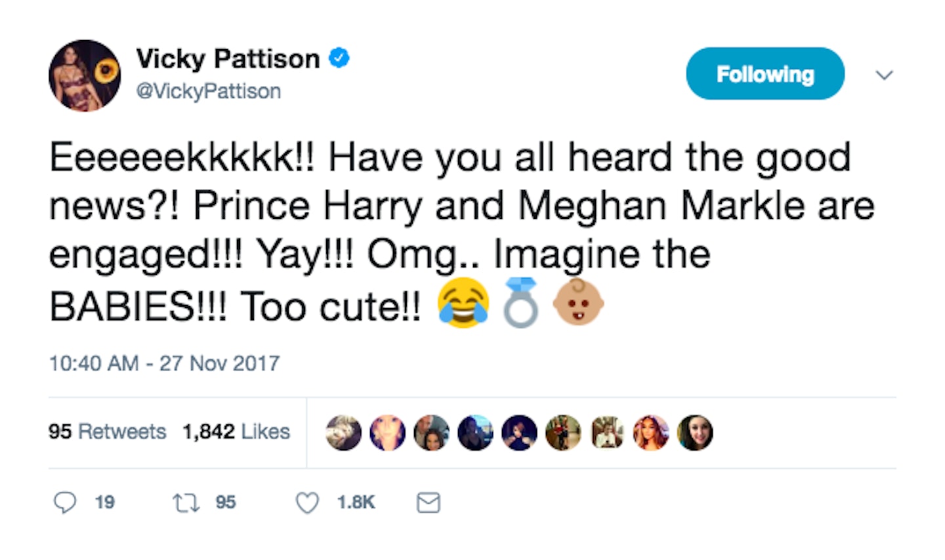
Task: Click the reply speech bubble icon
Action: point(64,503)
